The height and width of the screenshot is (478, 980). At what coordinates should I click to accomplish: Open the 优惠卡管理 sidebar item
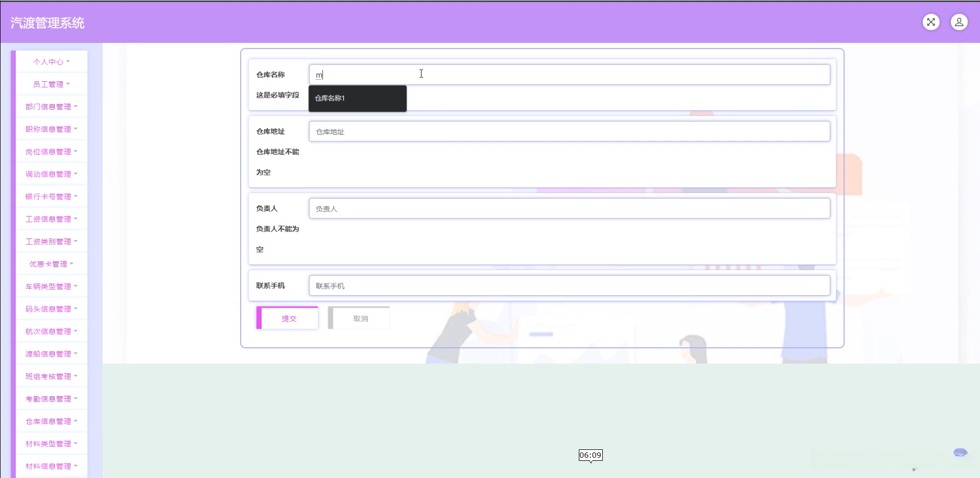52,263
